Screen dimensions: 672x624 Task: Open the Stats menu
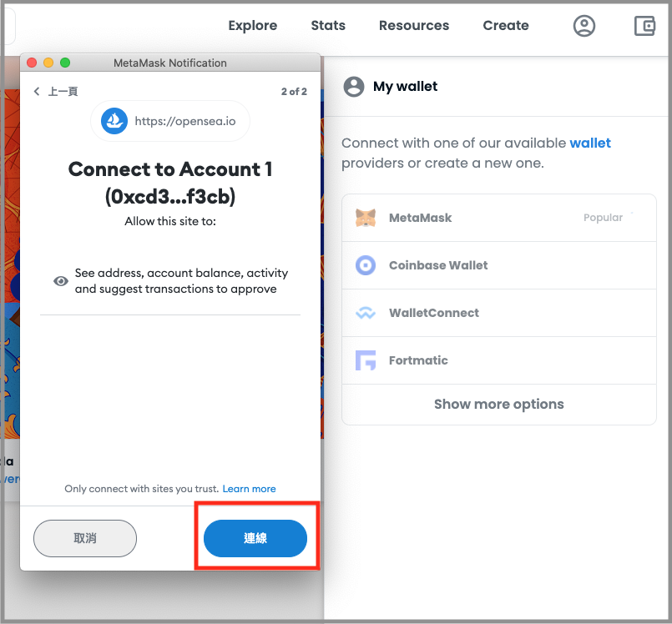click(328, 25)
